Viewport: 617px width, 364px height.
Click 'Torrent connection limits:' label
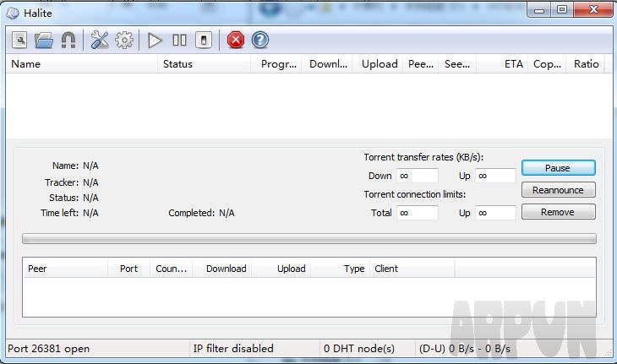(415, 194)
